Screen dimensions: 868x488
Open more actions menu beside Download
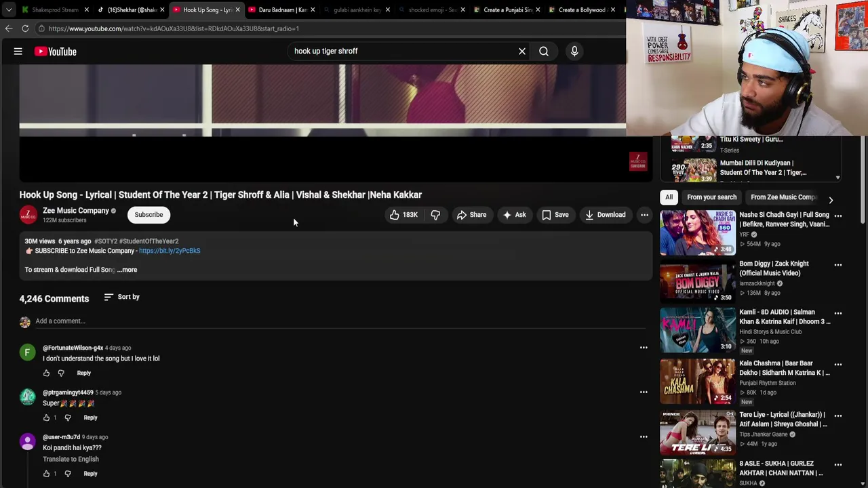click(x=644, y=215)
